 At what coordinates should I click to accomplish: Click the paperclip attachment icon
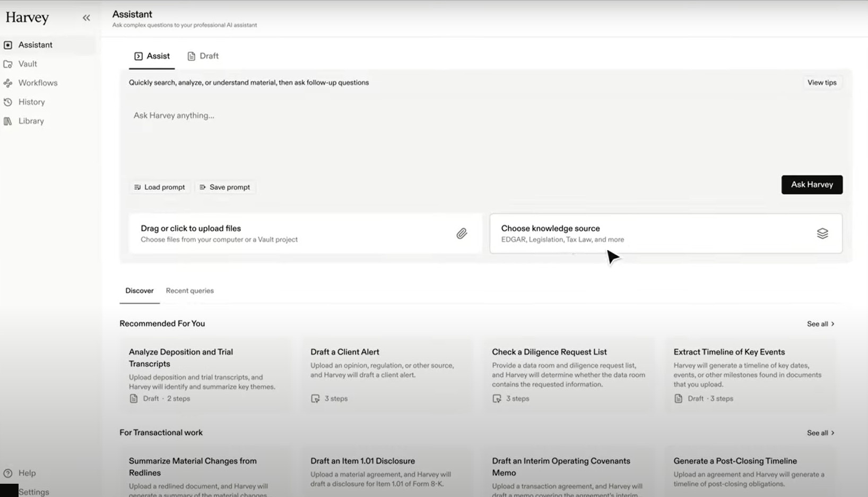(x=462, y=234)
